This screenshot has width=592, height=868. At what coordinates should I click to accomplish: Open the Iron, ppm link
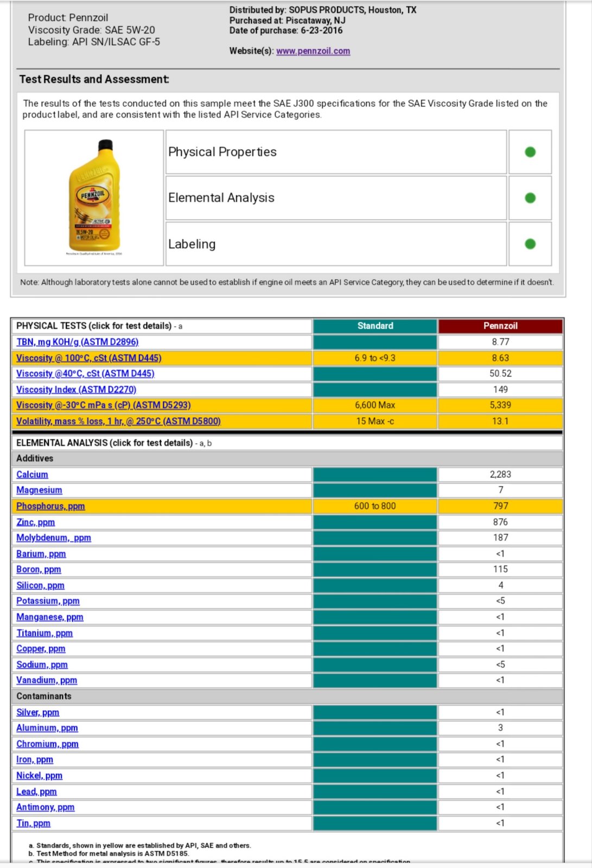[35, 760]
